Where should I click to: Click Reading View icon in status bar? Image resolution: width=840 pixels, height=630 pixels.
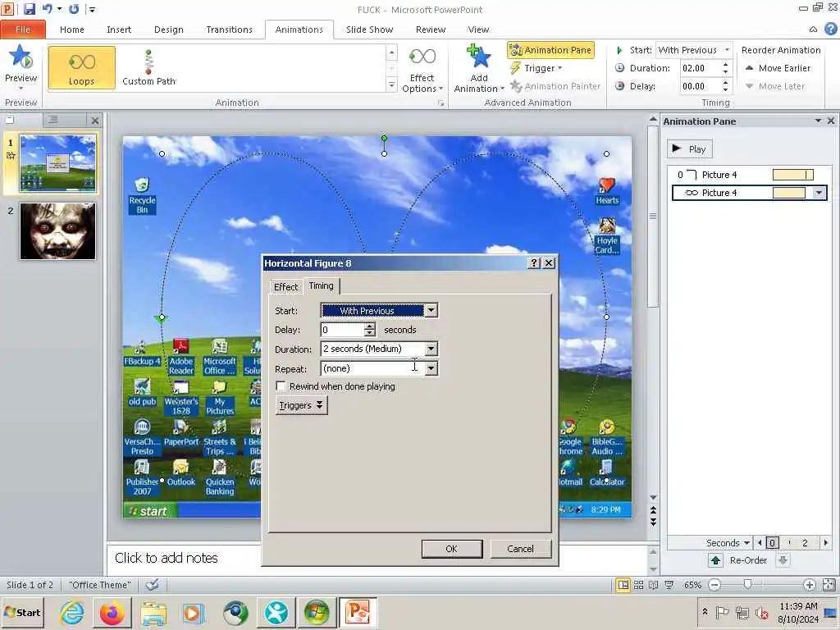point(654,585)
